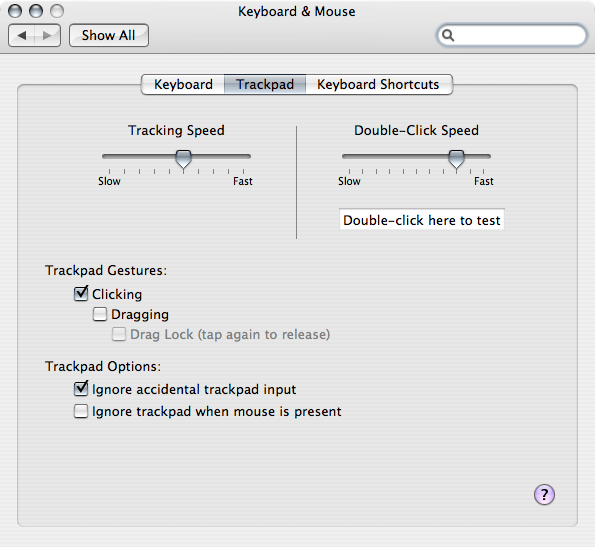Switch to the Keyboard tab

[x=183, y=84]
